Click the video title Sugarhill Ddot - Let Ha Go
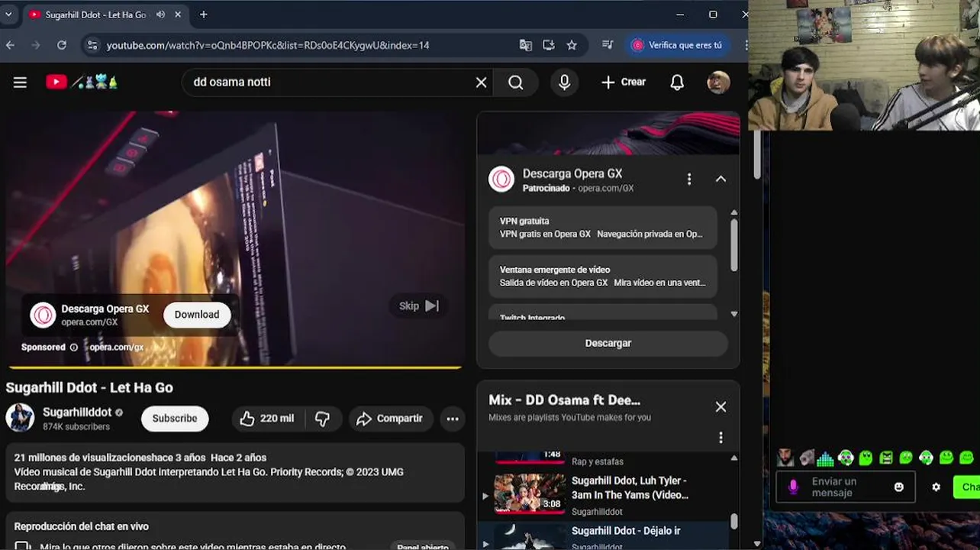980x550 pixels. pyautogui.click(x=89, y=388)
